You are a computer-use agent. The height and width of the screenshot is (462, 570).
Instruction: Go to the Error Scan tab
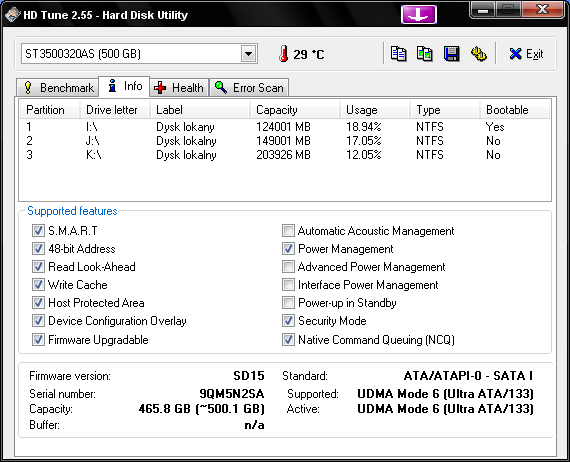tap(249, 88)
